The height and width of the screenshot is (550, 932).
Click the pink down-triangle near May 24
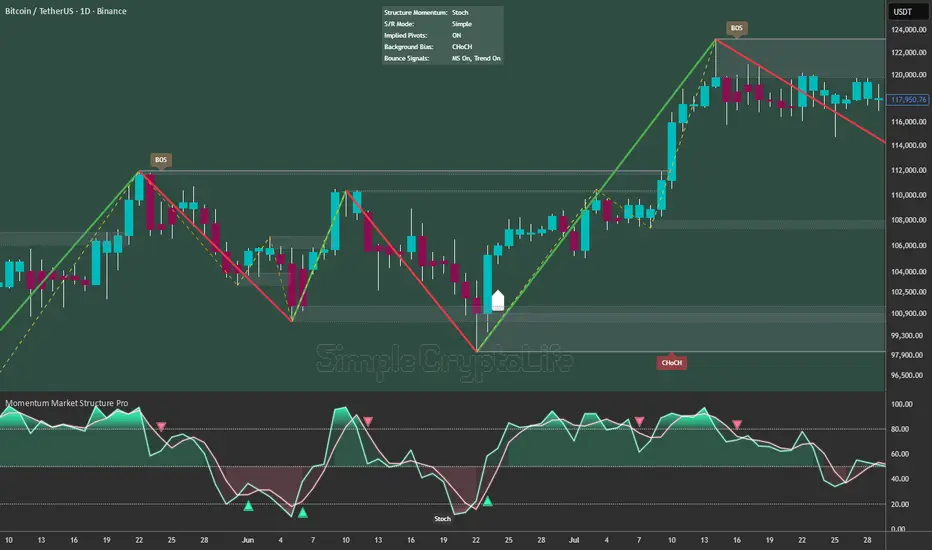click(161, 426)
